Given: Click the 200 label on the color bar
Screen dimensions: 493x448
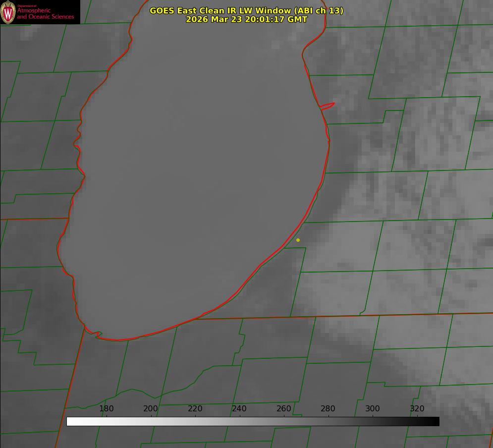Looking at the screenshot, I should click(x=151, y=409).
